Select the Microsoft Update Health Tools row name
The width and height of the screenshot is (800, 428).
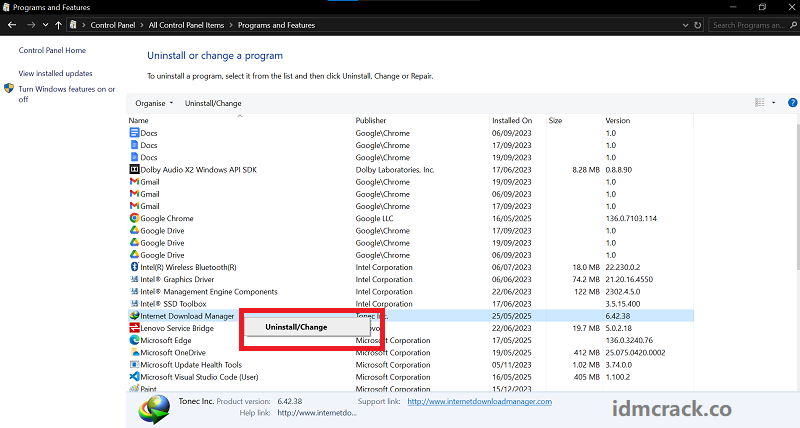coord(191,365)
